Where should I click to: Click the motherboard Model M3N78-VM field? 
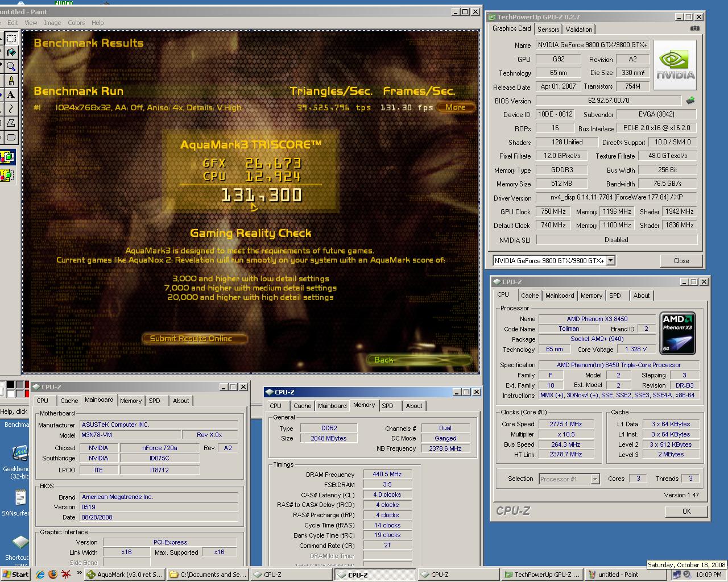point(130,435)
